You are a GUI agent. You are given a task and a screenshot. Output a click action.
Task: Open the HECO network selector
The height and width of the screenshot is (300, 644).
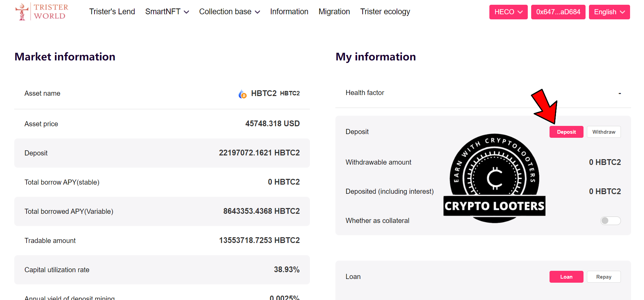click(508, 12)
